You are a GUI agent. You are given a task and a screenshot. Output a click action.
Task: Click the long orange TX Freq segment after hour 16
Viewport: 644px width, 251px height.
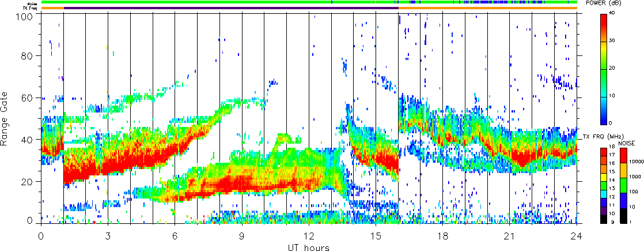[x=488, y=8]
